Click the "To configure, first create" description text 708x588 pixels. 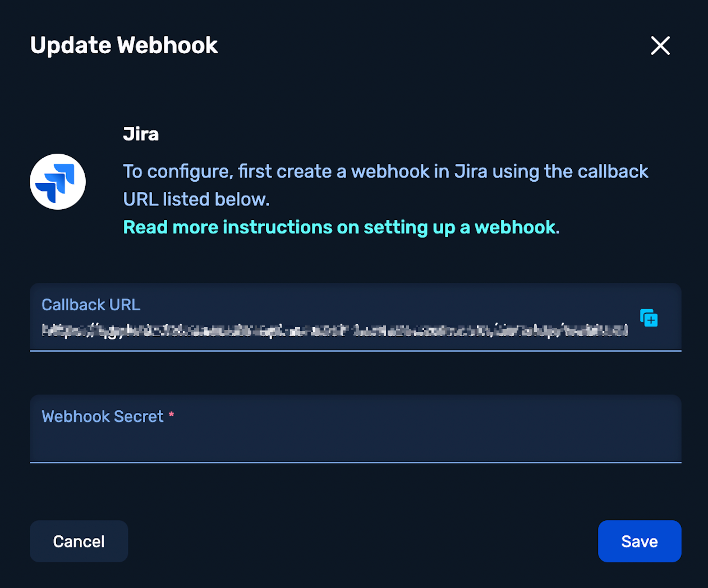tap(227, 172)
